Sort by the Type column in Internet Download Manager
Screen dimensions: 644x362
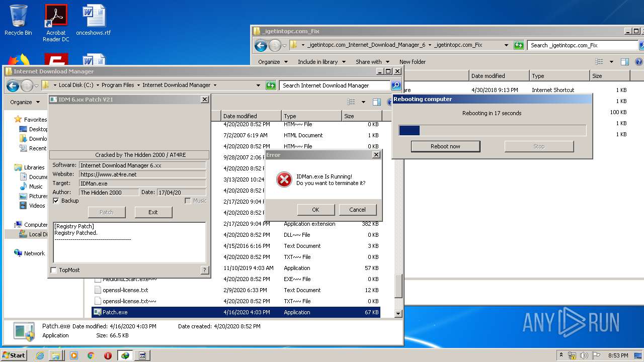tap(311, 116)
